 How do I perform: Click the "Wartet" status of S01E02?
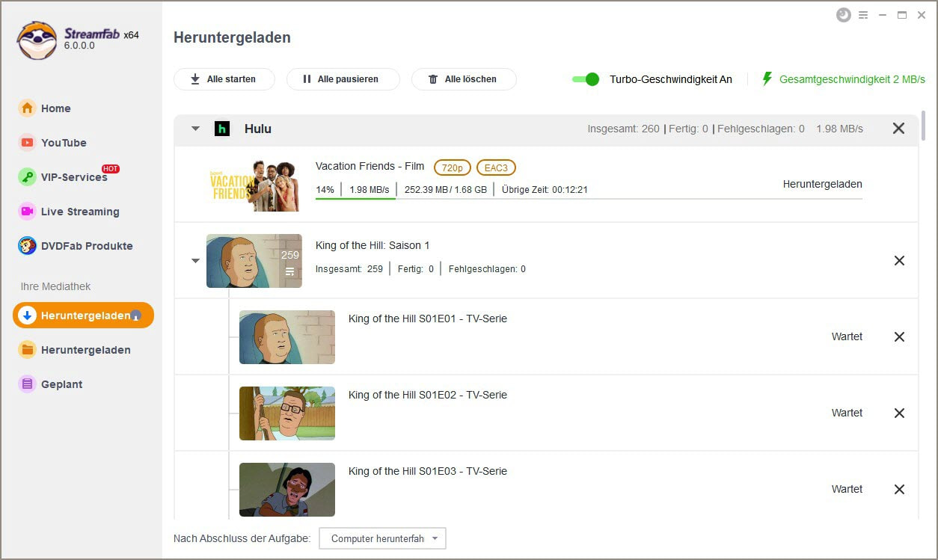coord(847,413)
